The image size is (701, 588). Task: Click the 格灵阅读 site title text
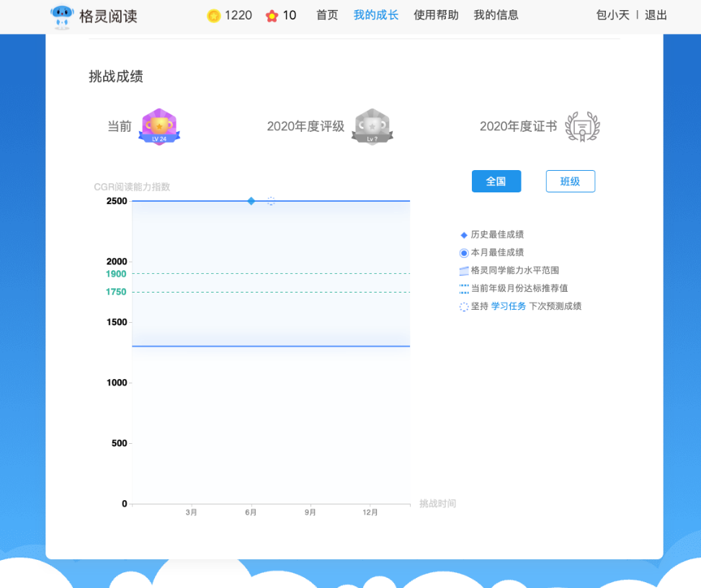tap(108, 17)
